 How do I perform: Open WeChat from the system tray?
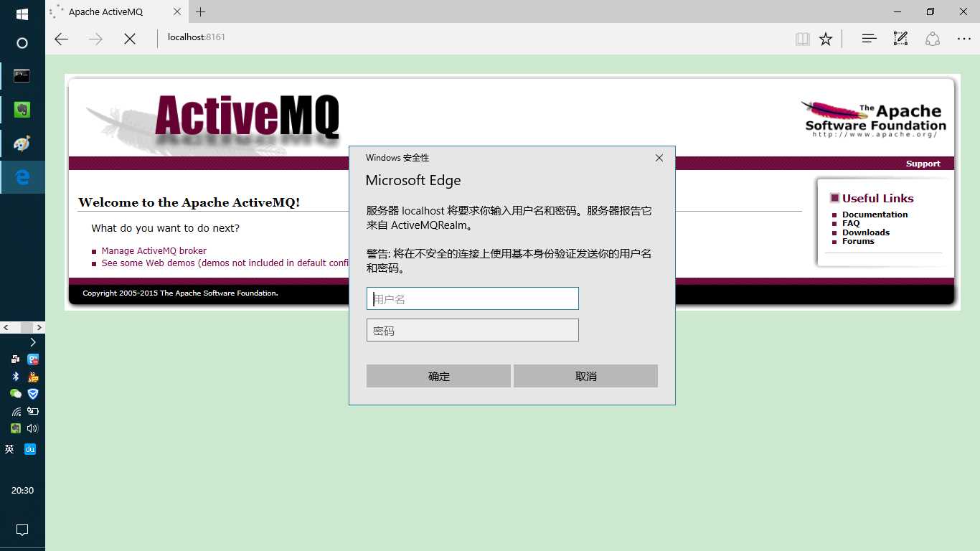(15, 394)
